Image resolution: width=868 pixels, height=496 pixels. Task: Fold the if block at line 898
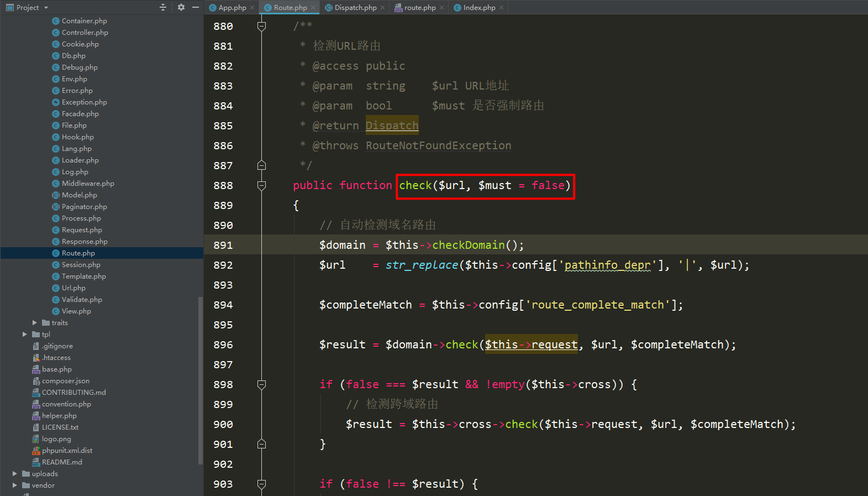(262, 384)
